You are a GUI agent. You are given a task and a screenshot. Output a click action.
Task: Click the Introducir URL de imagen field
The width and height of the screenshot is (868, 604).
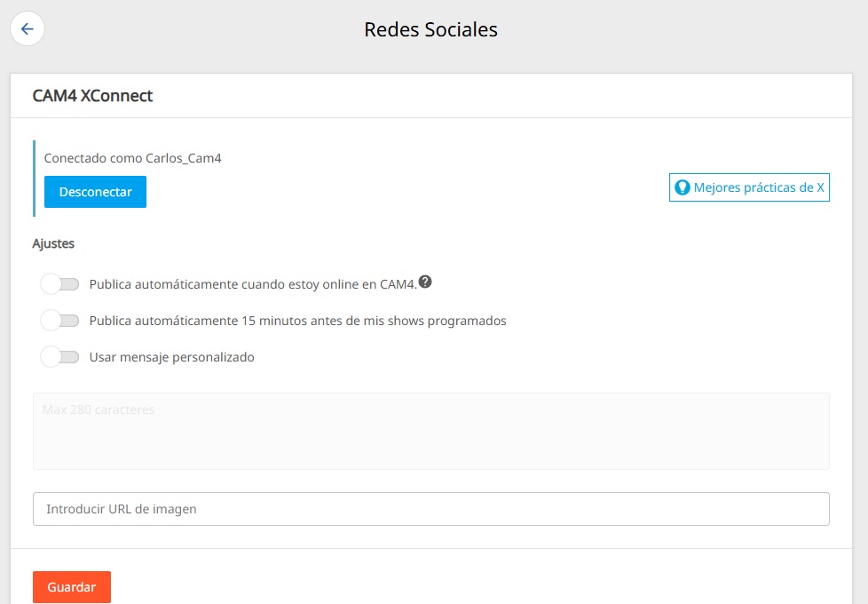click(431, 509)
